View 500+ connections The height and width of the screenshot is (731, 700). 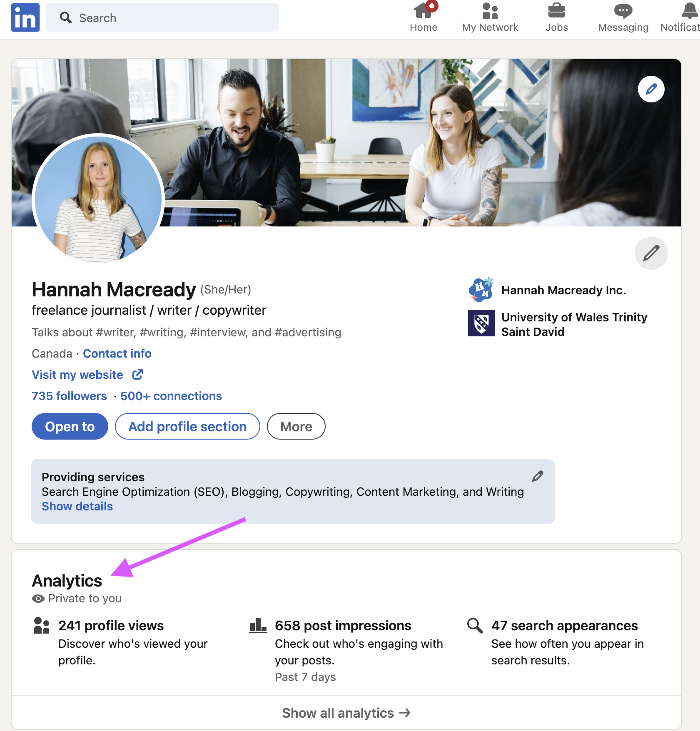(171, 396)
